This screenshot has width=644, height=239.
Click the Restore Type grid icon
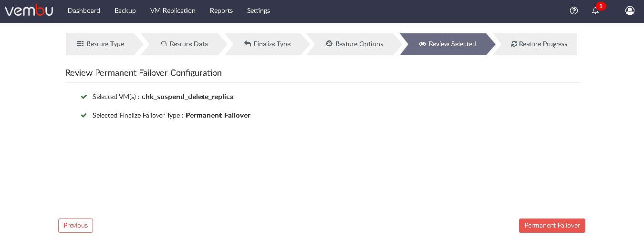pyautogui.click(x=80, y=44)
